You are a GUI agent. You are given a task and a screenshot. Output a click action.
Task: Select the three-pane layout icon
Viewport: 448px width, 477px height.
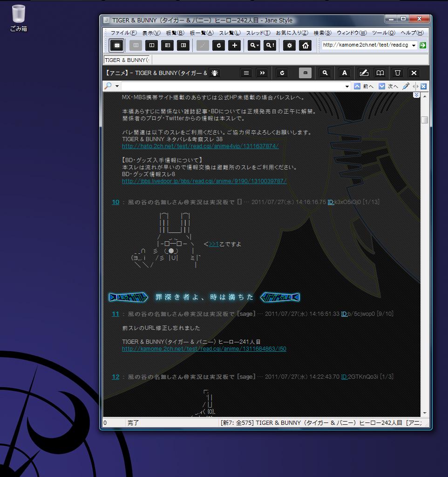pyautogui.click(x=167, y=46)
